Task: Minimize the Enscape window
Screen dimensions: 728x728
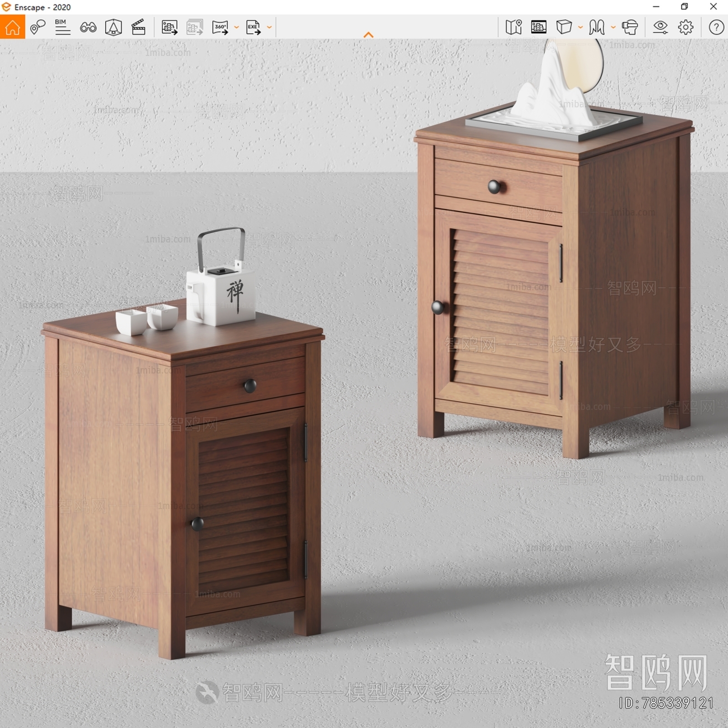Action: 656,7
